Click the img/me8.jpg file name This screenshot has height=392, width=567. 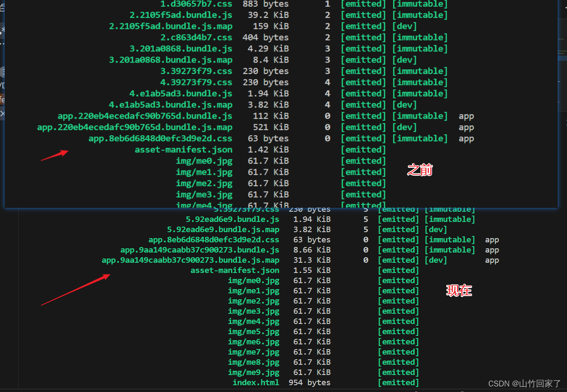click(x=254, y=362)
